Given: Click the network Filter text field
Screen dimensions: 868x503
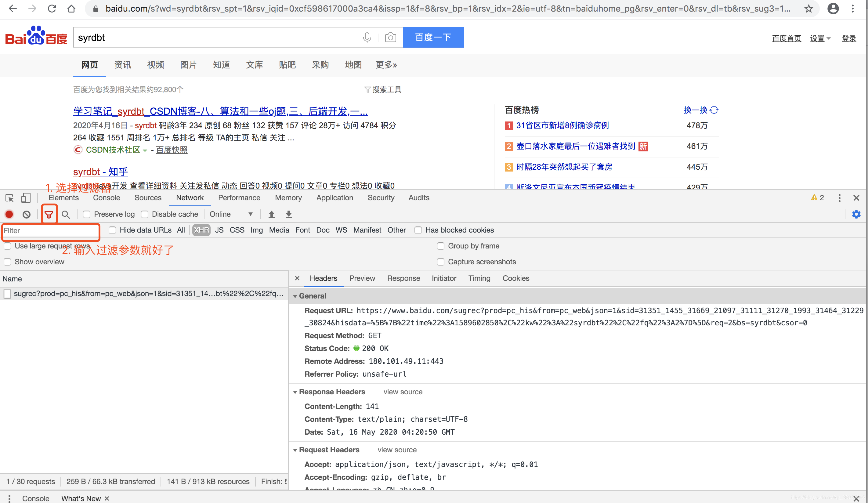Looking at the screenshot, I should coord(51,231).
